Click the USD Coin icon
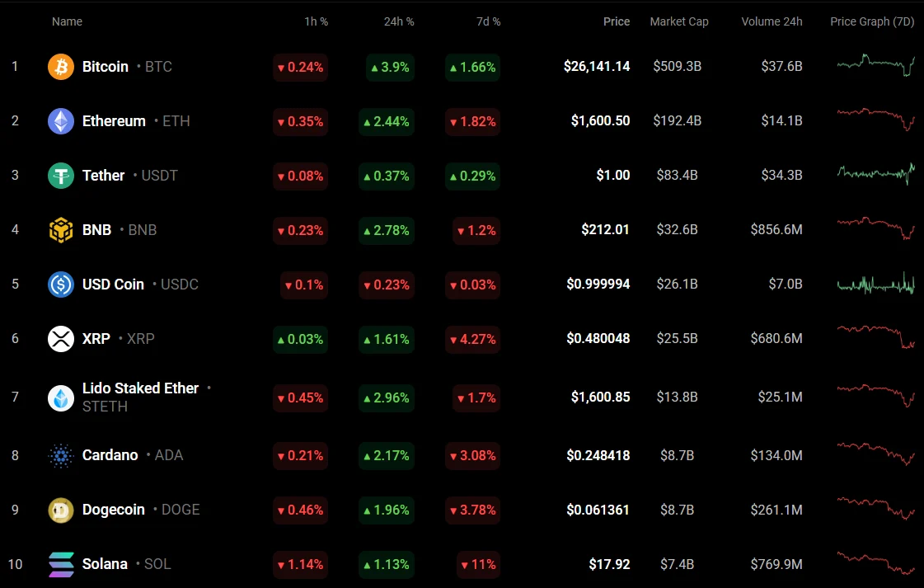 61,285
